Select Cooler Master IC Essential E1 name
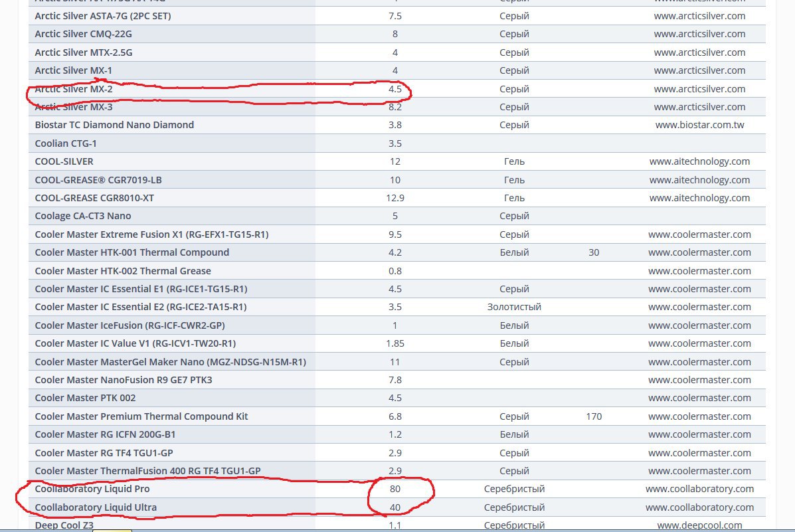 pyautogui.click(x=141, y=288)
